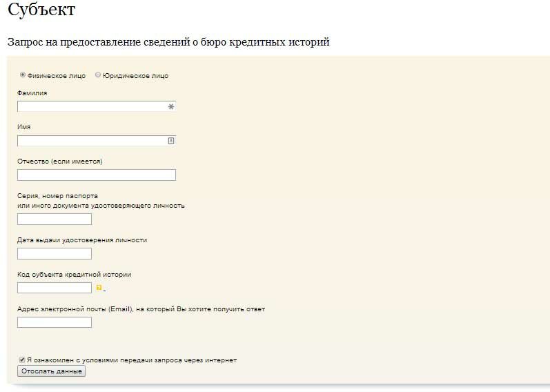Click the Физическое лицо label text
The width and height of the screenshot is (550, 392).
click(57, 76)
